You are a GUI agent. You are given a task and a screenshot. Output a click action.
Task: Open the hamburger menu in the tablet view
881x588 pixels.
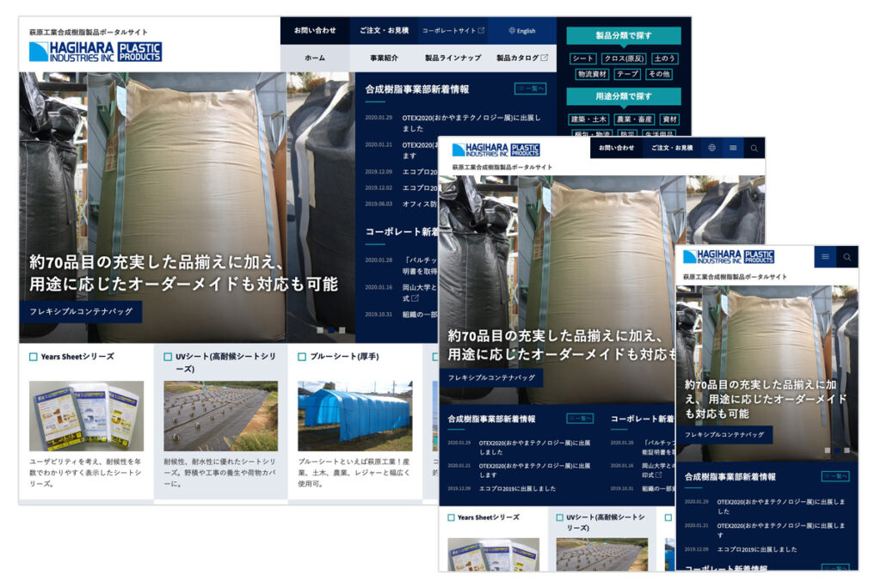pos(733,148)
